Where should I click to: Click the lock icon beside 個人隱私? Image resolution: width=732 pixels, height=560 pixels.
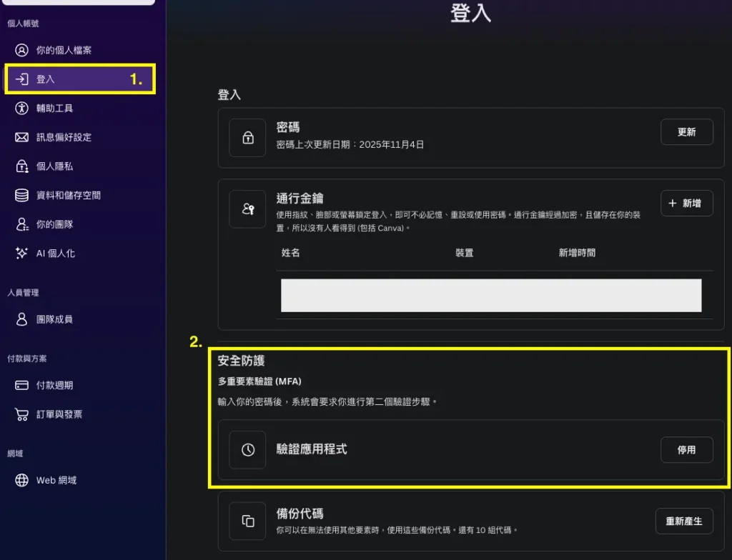[x=21, y=166]
